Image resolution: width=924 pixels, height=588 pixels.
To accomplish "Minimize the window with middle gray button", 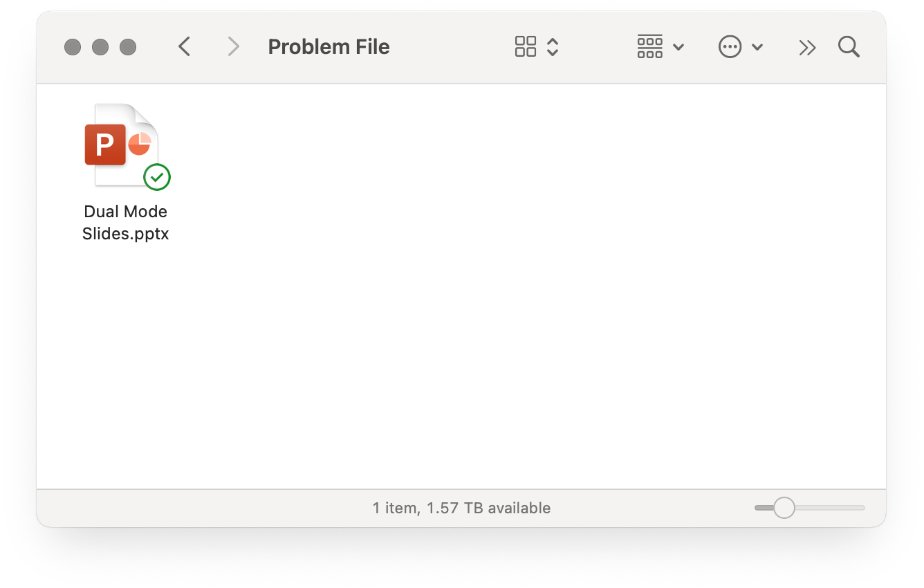I will [x=100, y=47].
